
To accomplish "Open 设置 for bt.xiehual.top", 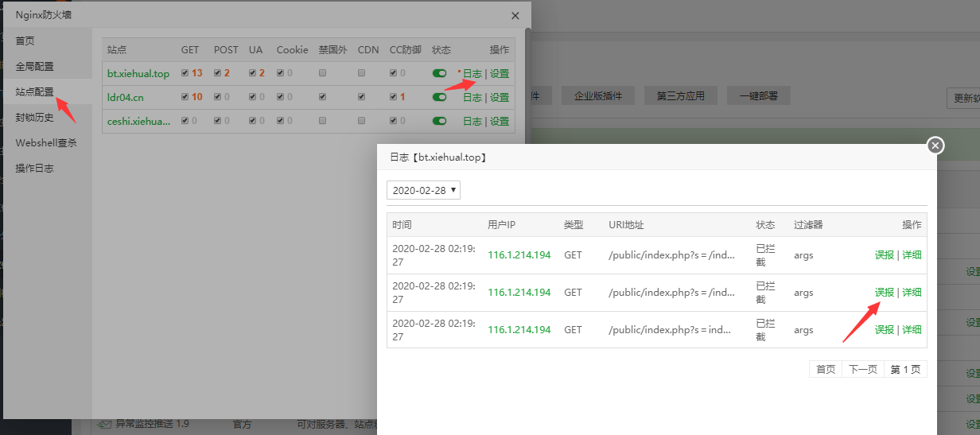I will point(500,73).
